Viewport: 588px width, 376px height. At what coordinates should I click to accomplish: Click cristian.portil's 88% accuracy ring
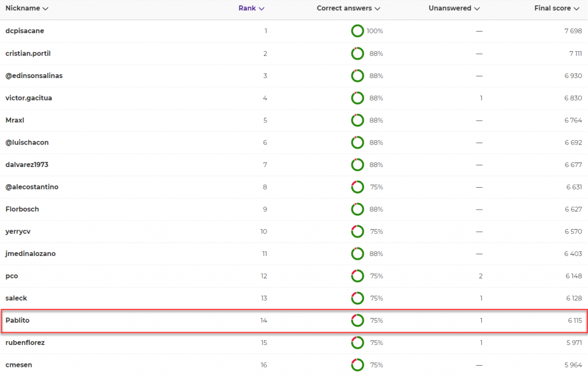357,53
